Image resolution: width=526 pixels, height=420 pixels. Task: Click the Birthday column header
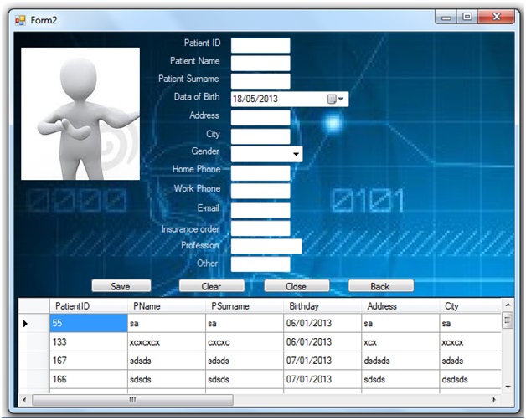click(x=322, y=306)
